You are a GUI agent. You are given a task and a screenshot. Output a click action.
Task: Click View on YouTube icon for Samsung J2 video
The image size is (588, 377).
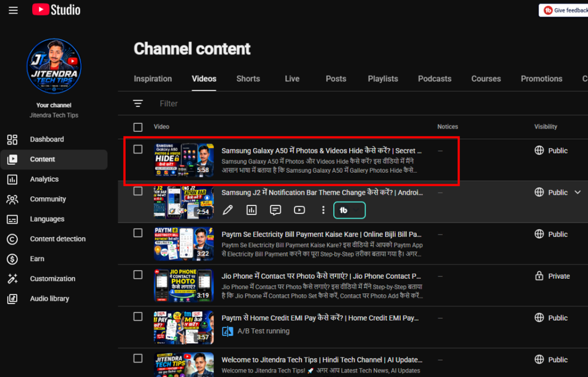299,210
